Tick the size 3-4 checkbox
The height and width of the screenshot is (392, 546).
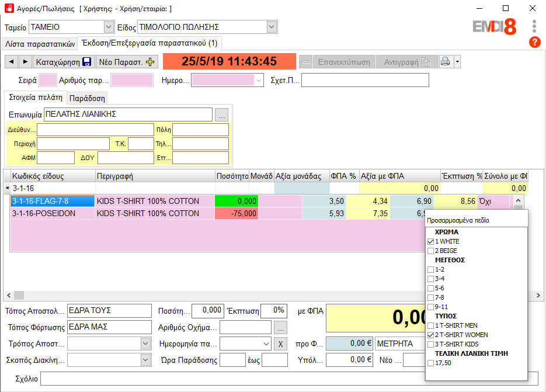[431, 279]
